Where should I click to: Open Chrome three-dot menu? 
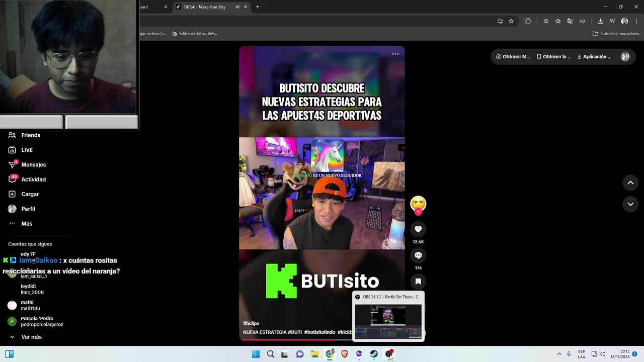pyautogui.click(x=636, y=21)
